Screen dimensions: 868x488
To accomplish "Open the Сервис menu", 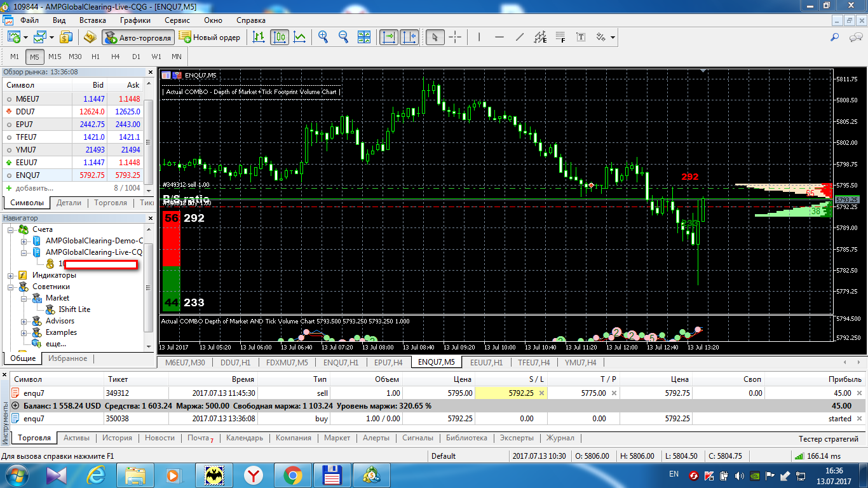I will (x=177, y=20).
